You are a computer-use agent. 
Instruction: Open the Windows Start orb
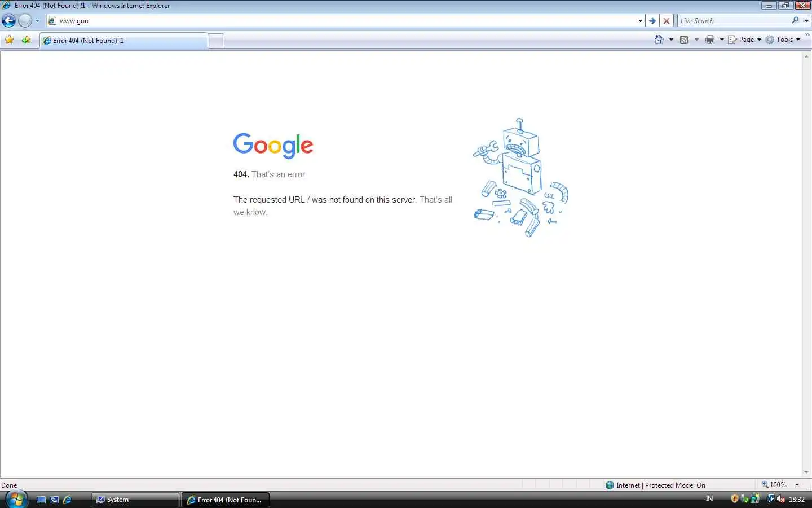(x=16, y=499)
